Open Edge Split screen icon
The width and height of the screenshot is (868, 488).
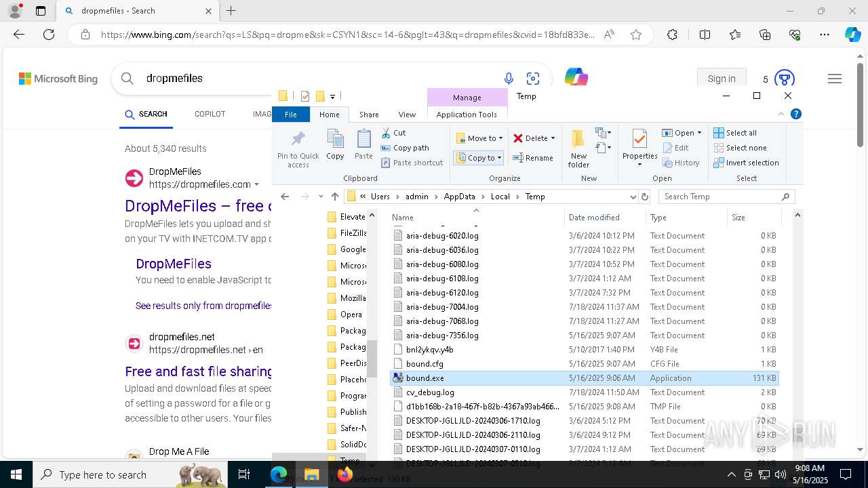click(x=705, y=35)
